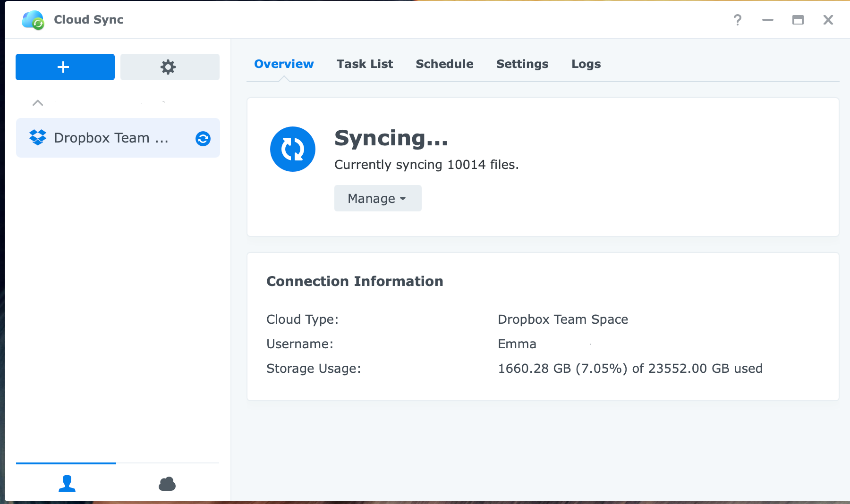
Task: Click the 'Cloud Type:' label
Action: point(302,319)
